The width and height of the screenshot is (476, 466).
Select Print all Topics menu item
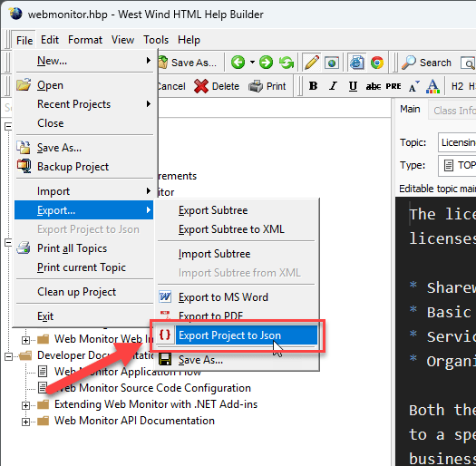point(83,248)
